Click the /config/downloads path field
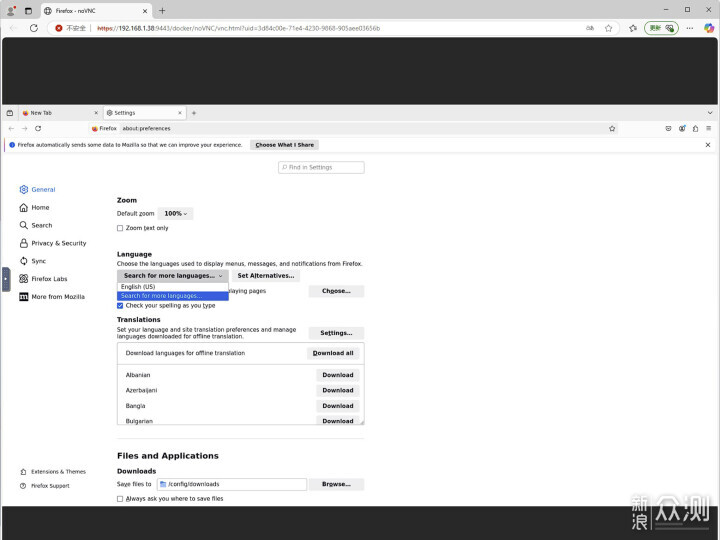Screen dimensions: 720x540 [x=232, y=484]
